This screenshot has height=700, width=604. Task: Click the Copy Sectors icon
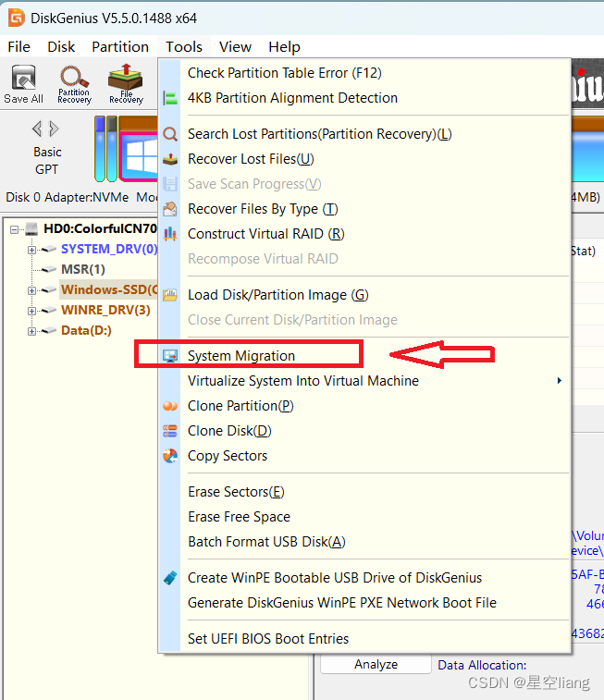170,456
